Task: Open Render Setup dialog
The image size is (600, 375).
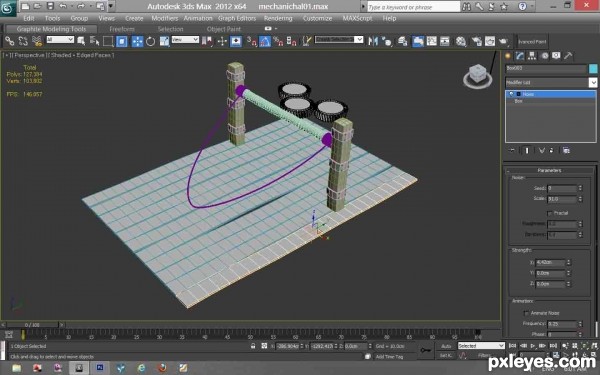Action: point(476,41)
